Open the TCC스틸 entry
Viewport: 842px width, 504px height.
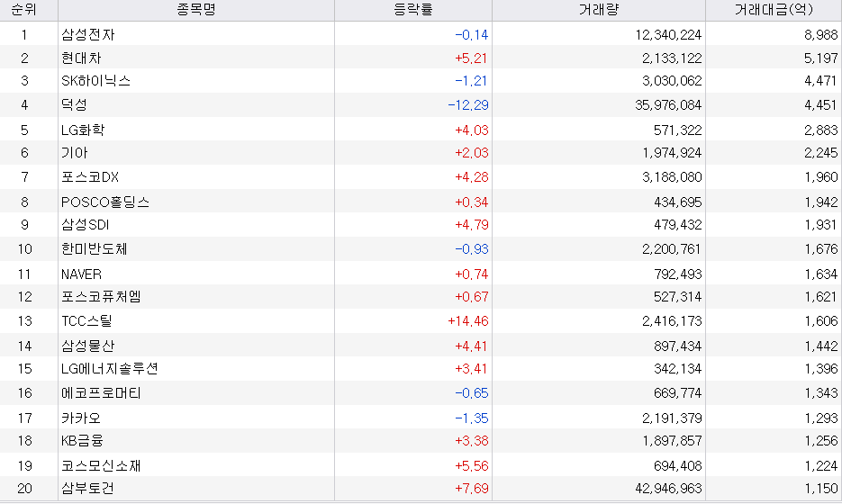[86, 321]
